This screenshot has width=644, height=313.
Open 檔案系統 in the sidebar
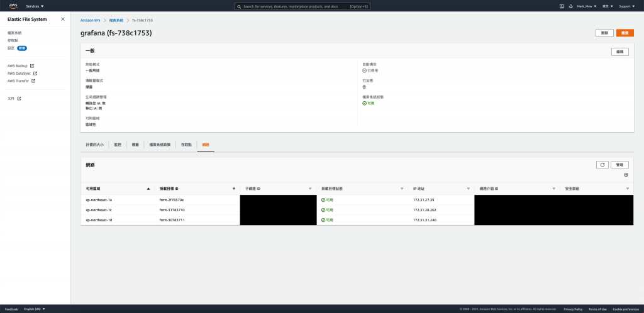pos(14,33)
